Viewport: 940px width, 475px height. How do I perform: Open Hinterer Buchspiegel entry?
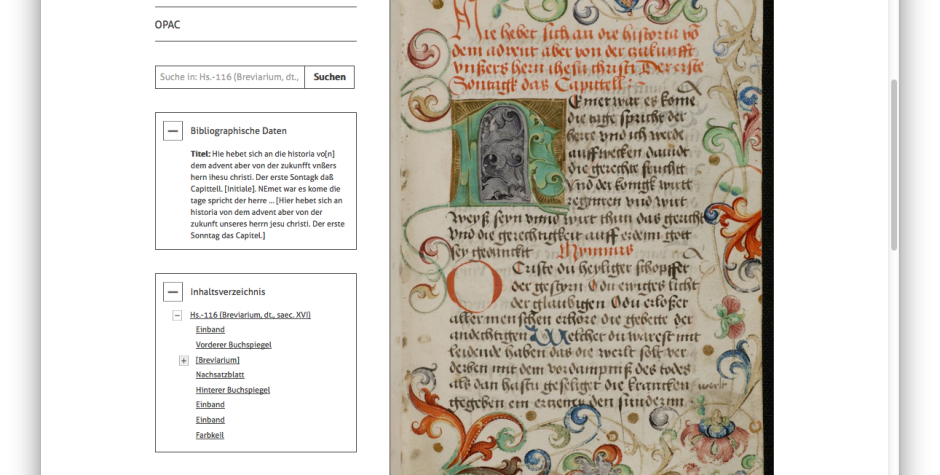click(233, 390)
